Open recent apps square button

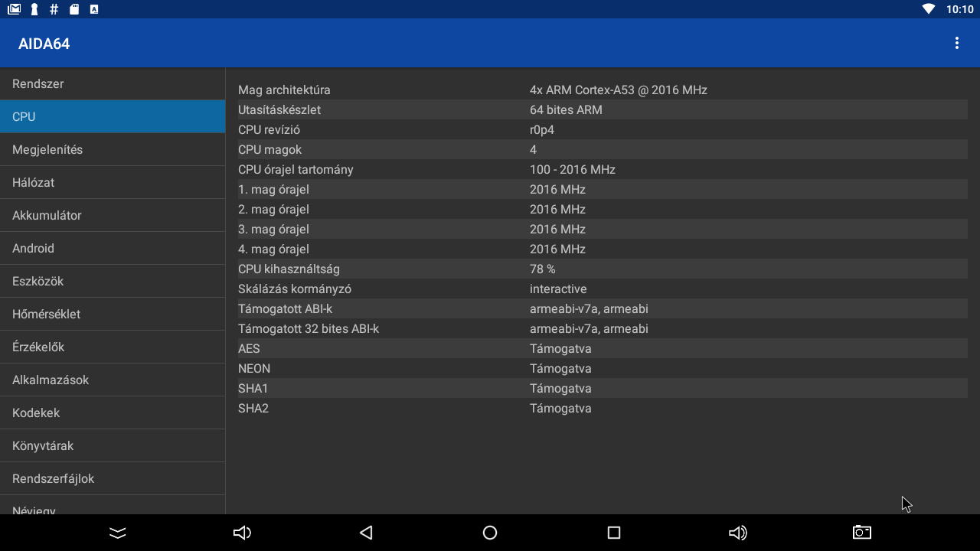613,533
